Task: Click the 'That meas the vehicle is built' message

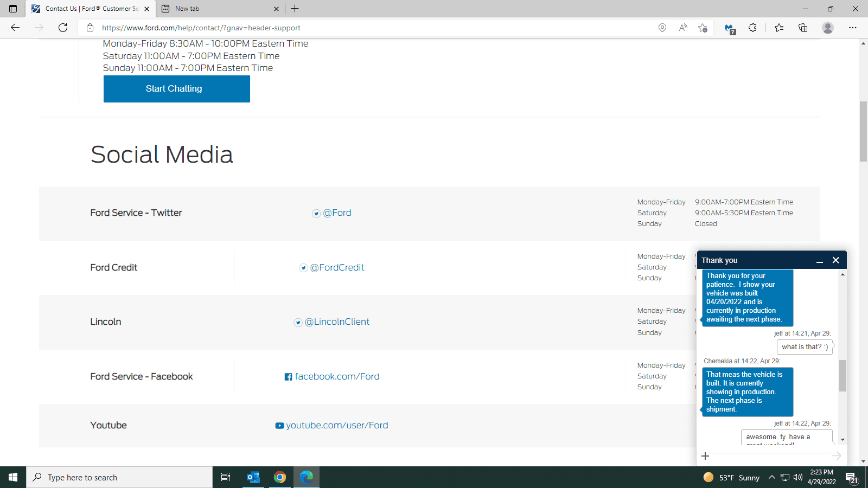Action: (x=748, y=392)
